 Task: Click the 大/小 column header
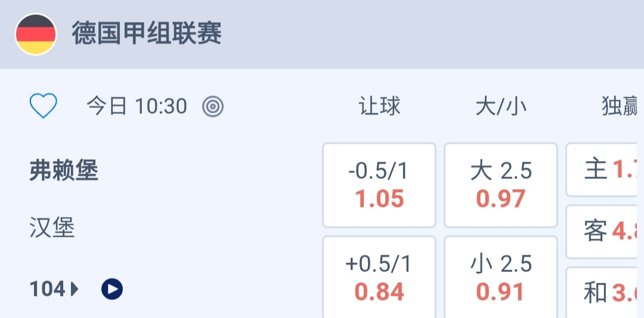click(x=501, y=107)
